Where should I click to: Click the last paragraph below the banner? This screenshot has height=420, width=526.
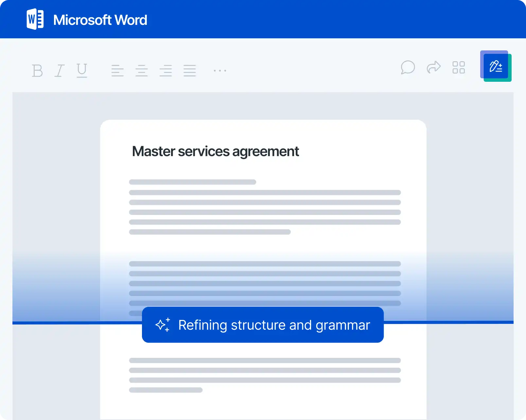click(x=265, y=375)
